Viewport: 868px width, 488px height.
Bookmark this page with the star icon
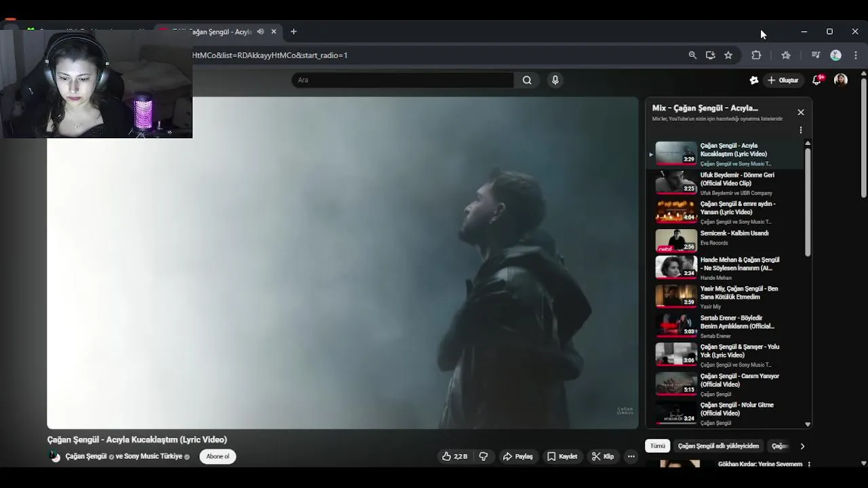point(728,56)
